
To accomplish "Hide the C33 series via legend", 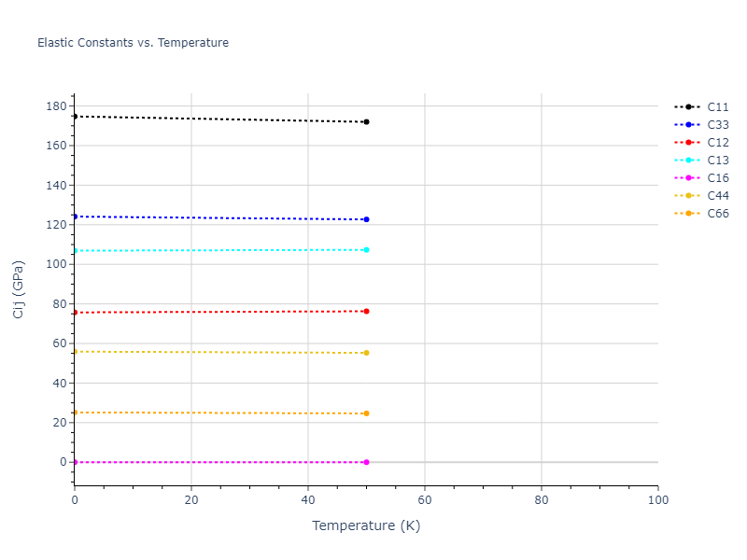I will click(717, 125).
